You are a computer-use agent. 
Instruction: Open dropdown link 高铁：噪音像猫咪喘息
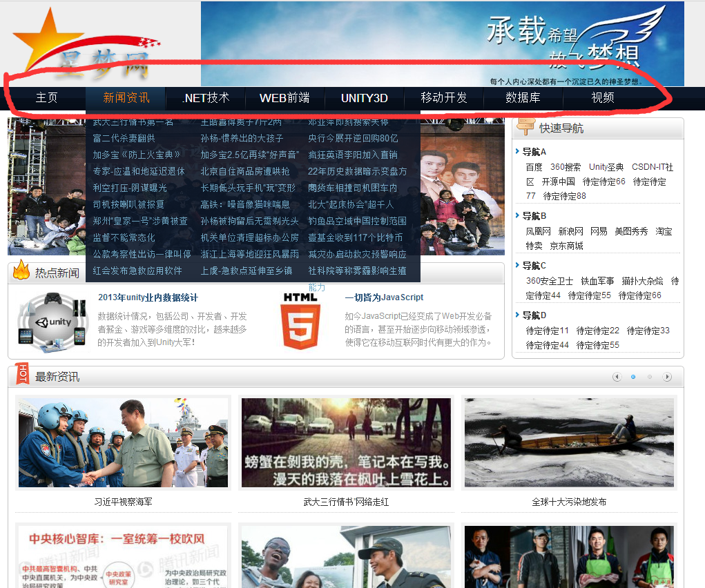click(x=245, y=204)
